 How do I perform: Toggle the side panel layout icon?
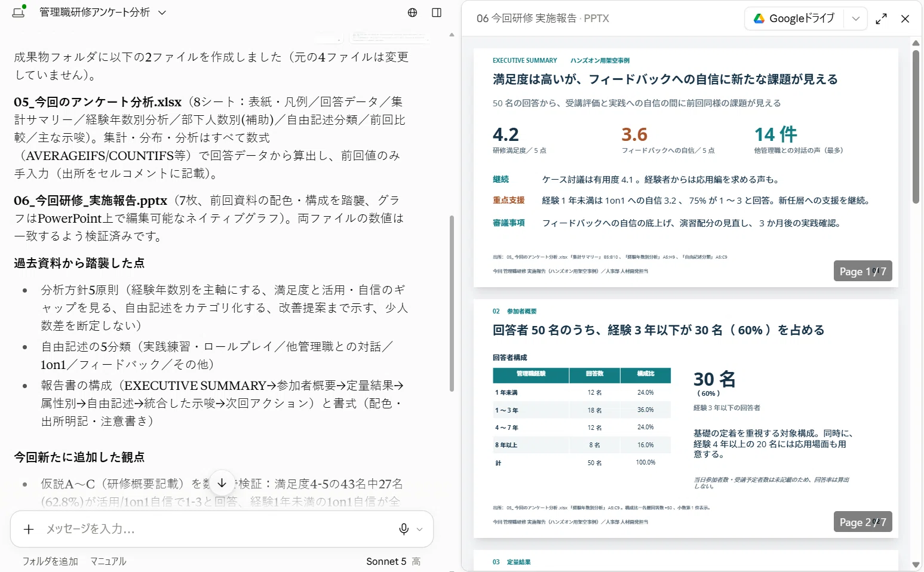(437, 13)
